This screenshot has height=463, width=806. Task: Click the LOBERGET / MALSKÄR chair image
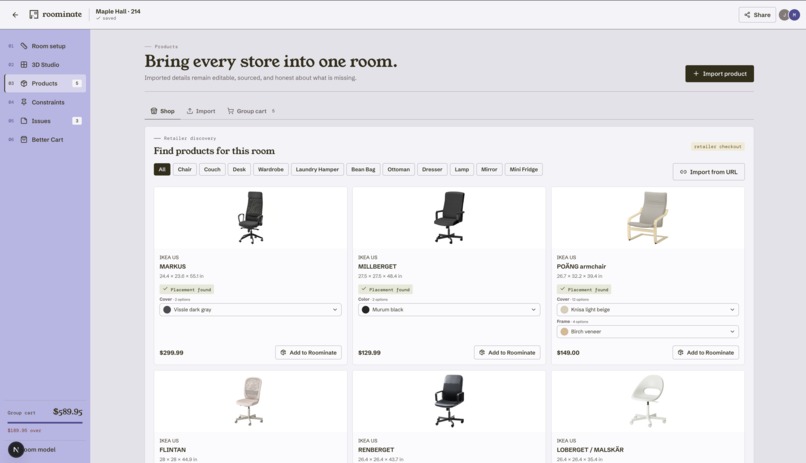tap(648, 401)
